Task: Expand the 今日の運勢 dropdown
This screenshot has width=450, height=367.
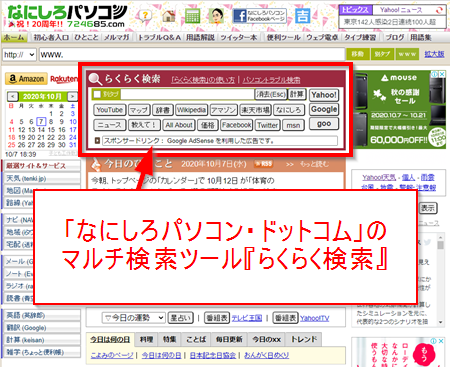Action: 133,318
